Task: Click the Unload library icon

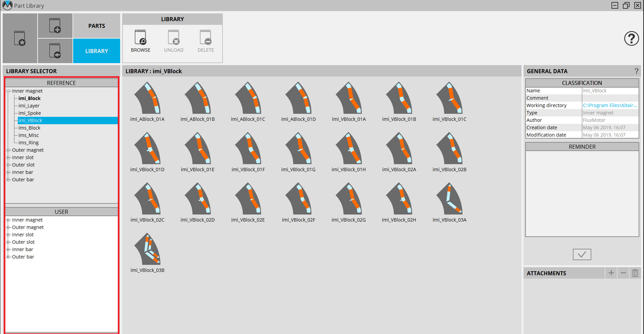Action: click(174, 38)
